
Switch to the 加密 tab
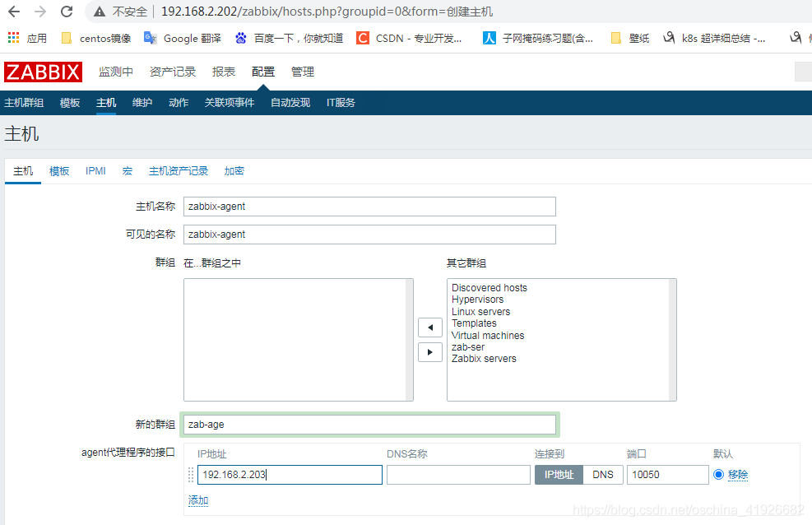pyautogui.click(x=234, y=171)
